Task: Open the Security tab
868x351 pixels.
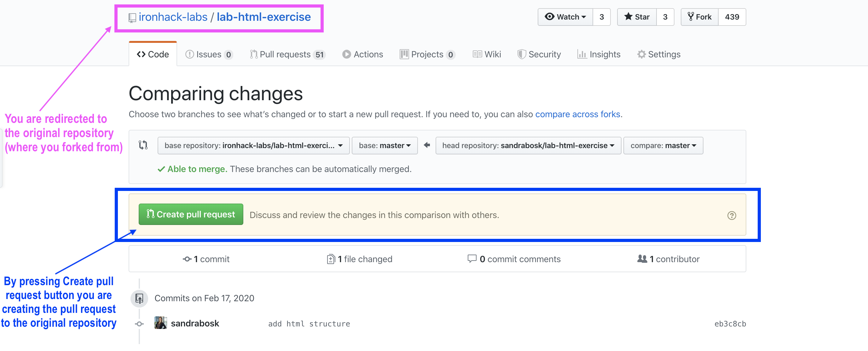Action: (x=539, y=54)
